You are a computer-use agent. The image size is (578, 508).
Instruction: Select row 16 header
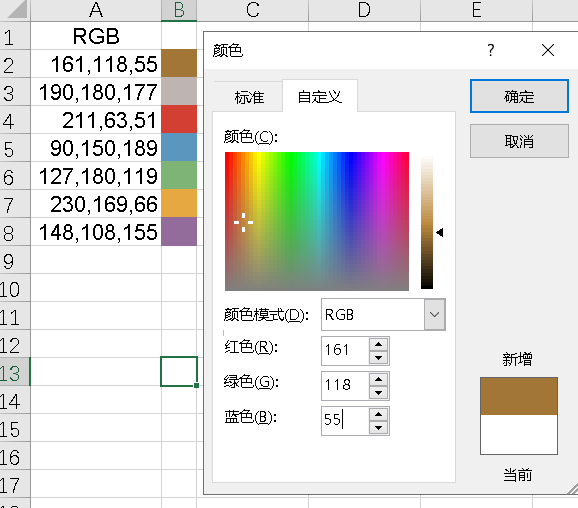[15, 456]
